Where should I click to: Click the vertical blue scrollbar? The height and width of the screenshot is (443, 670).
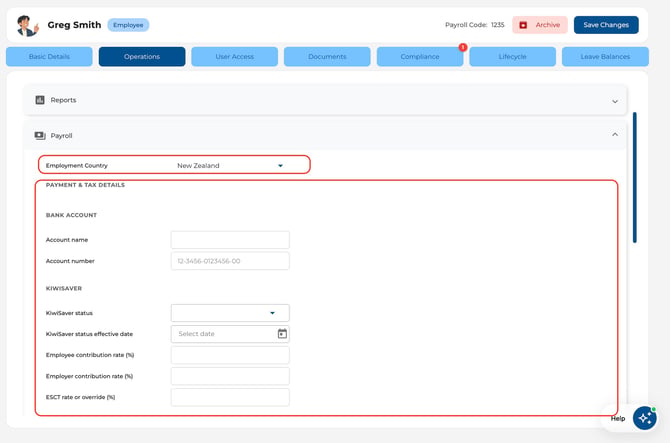[x=635, y=177]
